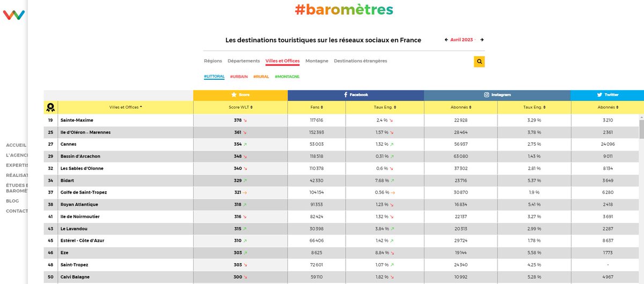
Task: Toggle the #MONTAGNE filter
Action: [x=287, y=77]
